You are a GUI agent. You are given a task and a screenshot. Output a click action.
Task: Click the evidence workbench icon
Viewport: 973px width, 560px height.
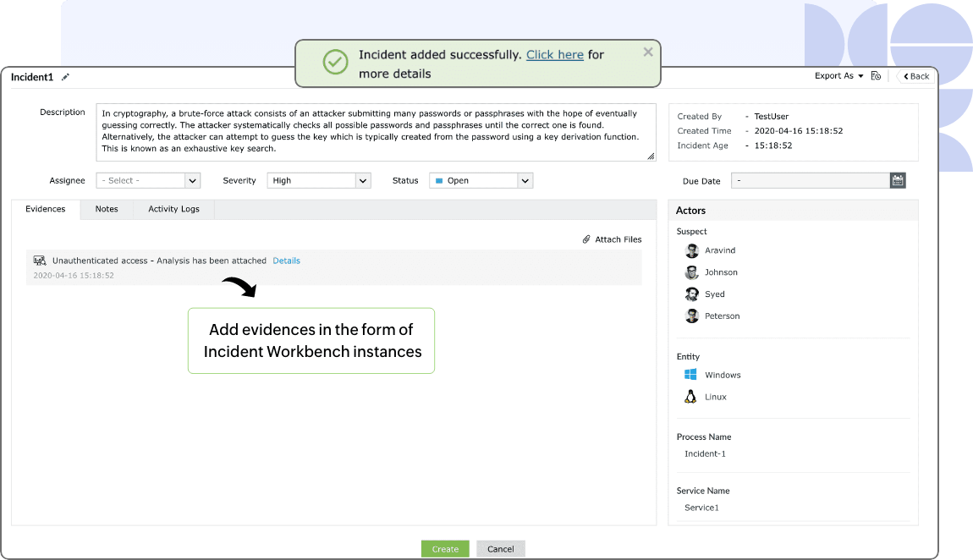point(40,261)
